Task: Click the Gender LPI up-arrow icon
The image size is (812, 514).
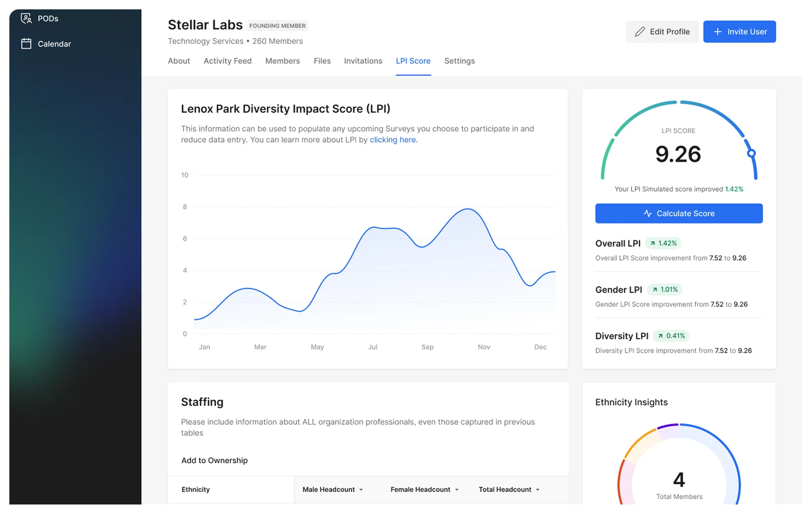Action: (x=654, y=289)
